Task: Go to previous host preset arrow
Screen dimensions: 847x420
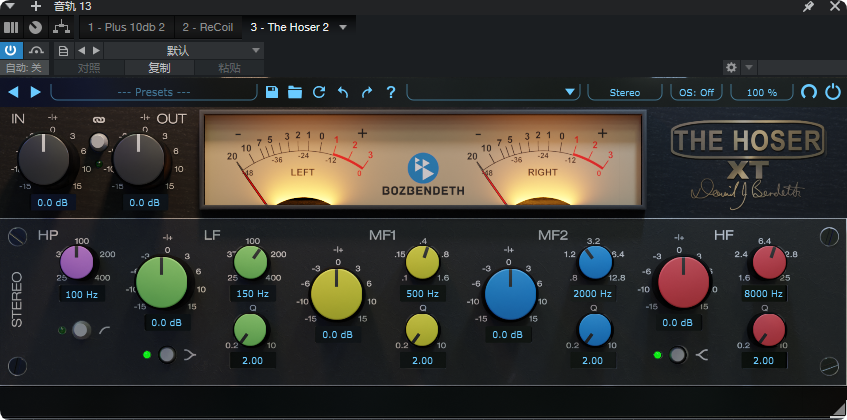Action: [x=82, y=51]
